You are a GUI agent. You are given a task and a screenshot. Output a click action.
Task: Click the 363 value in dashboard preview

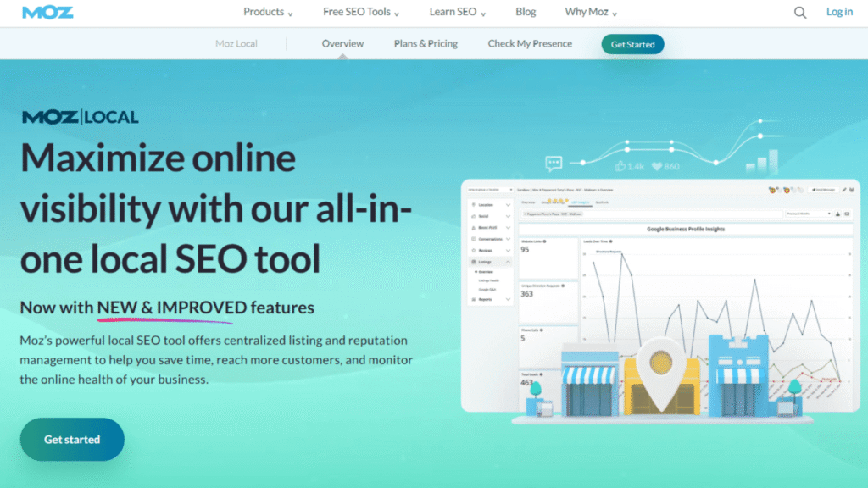(526, 294)
